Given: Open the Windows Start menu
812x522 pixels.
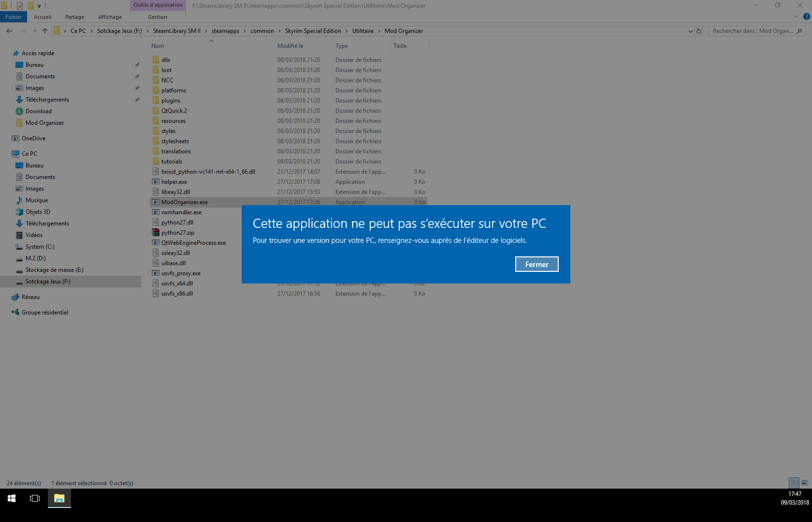Looking at the screenshot, I should coord(12,498).
